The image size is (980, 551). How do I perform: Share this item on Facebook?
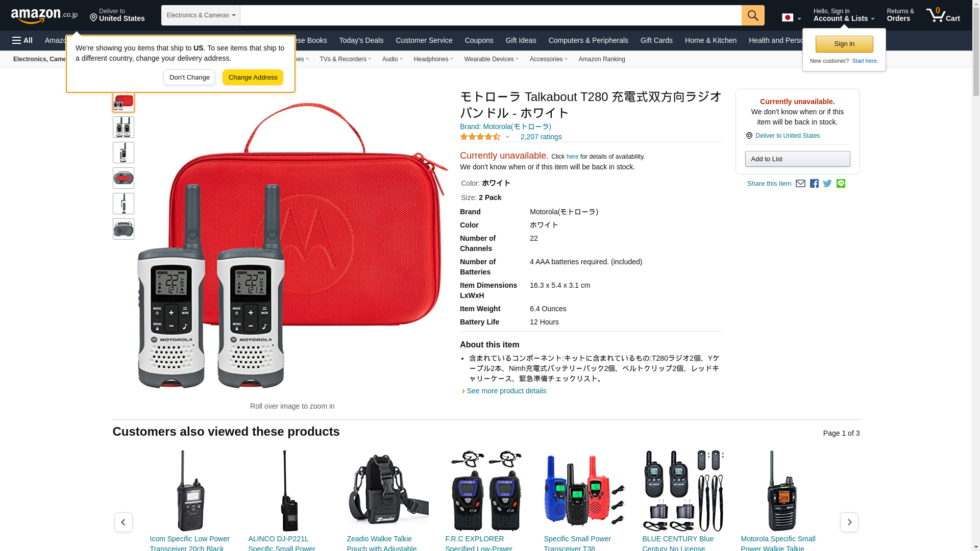814,184
